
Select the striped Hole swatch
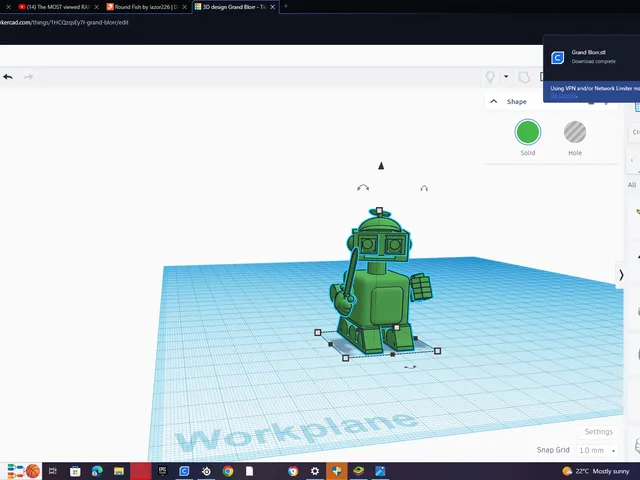pos(575,132)
